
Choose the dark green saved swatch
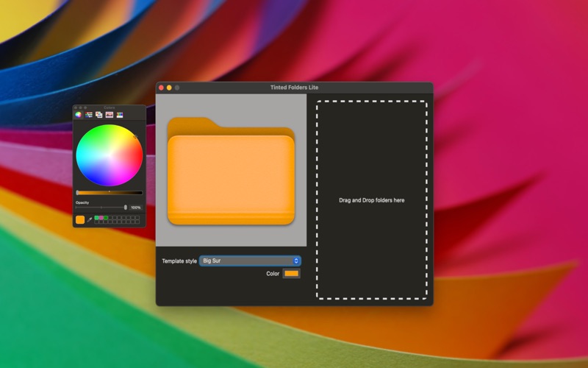pyautogui.click(x=106, y=218)
